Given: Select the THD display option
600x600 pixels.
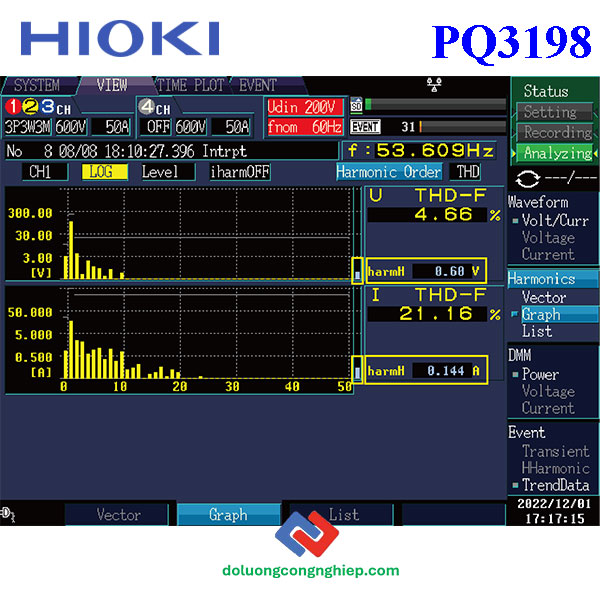Looking at the screenshot, I should pyautogui.click(x=468, y=172).
